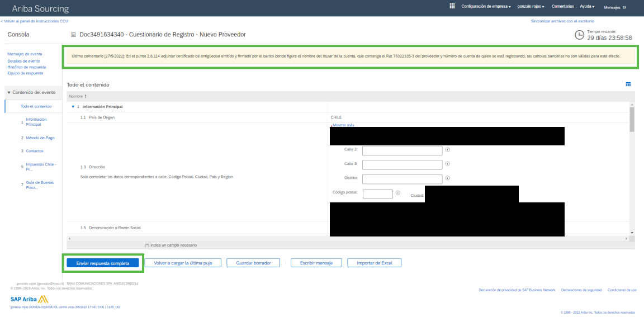
Task: Expand messages panel double-chevron icon
Action: tap(624, 7)
